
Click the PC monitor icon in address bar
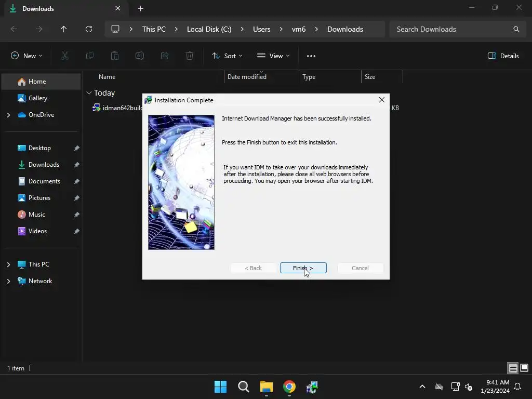coord(115,29)
